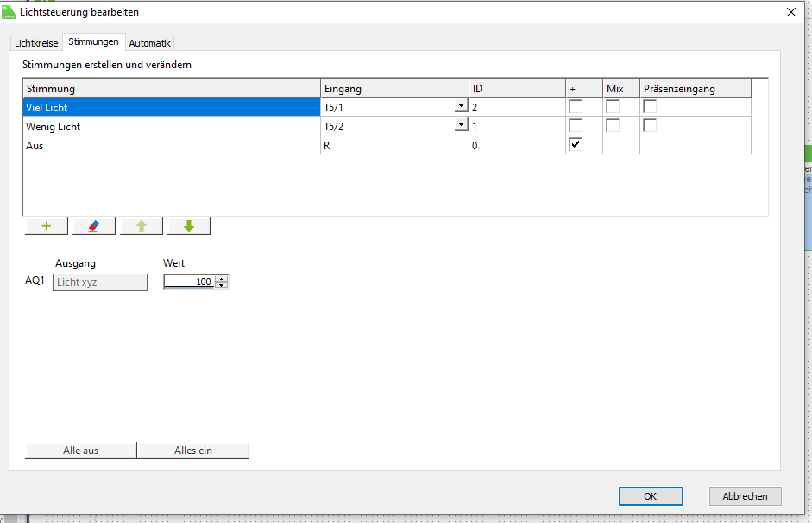Switch to the Lichtkreise tab
812x523 pixels.
36,43
